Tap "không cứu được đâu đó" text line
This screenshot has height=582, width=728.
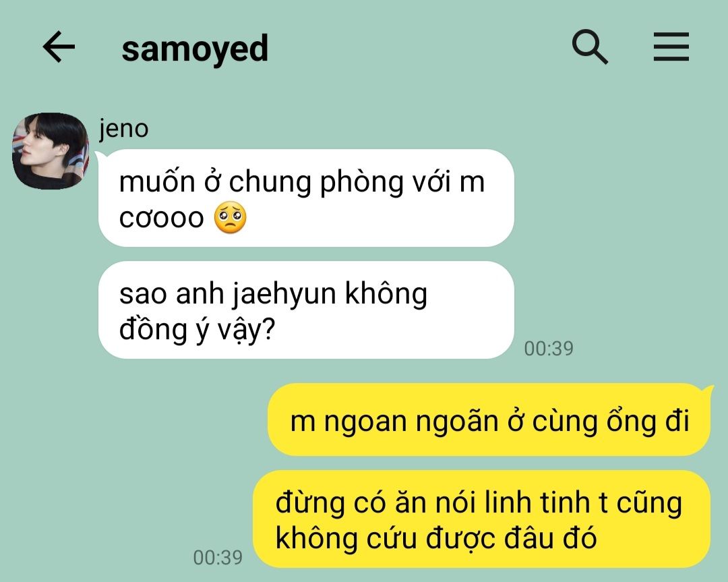pos(436,538)
